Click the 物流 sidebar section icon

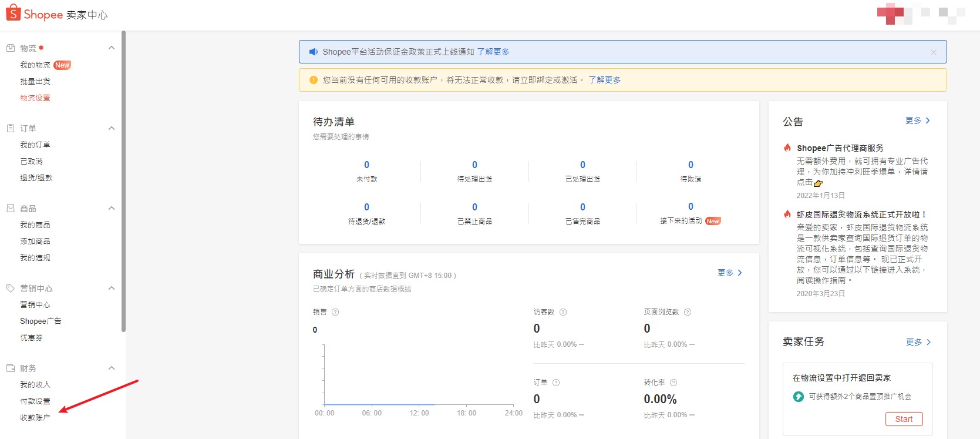pyautogui.click(x=11, y=48)
